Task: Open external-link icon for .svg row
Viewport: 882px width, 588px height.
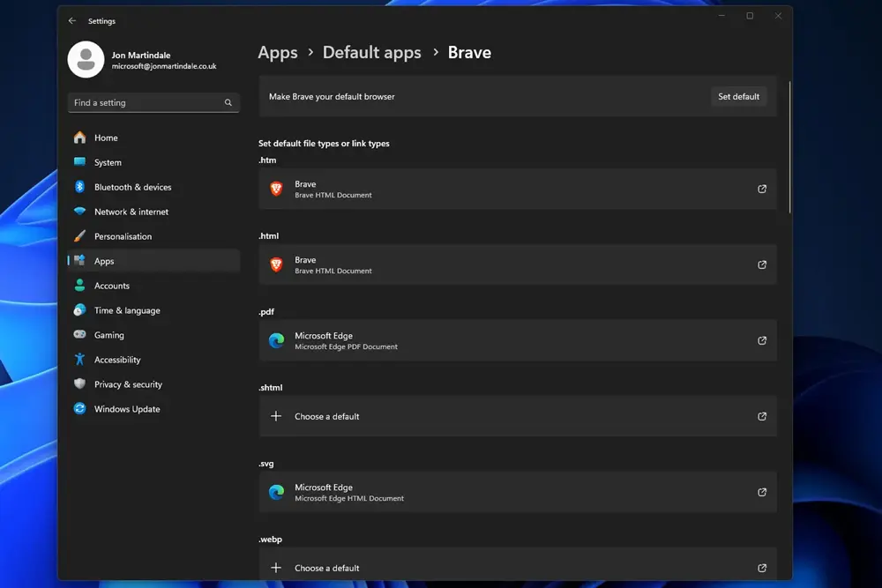Action: 762,493
